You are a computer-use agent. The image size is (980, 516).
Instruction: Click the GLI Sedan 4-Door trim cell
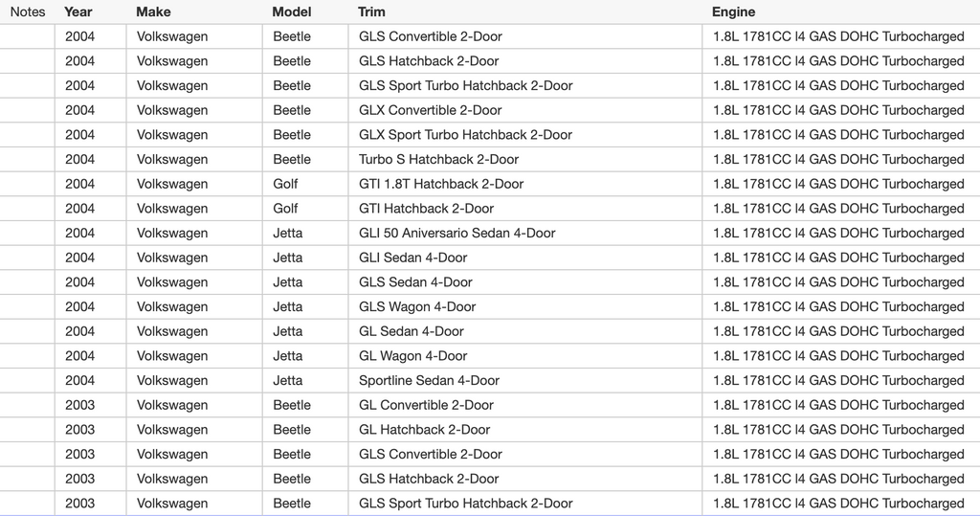click(412, 258)
